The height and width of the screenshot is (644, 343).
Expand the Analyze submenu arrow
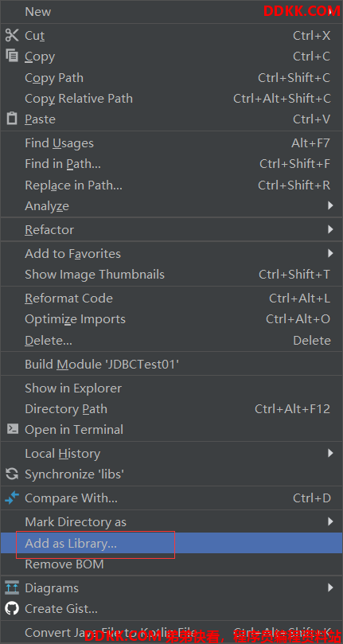(x=330, y=205)
